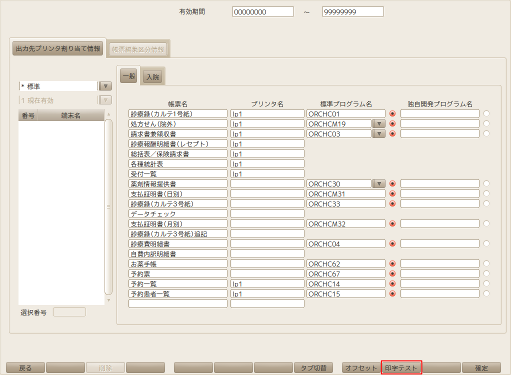The width and height of the screenshot is (511, 375).
Task: Expand the 標準 dropdown list
Action: pos(105,86)
